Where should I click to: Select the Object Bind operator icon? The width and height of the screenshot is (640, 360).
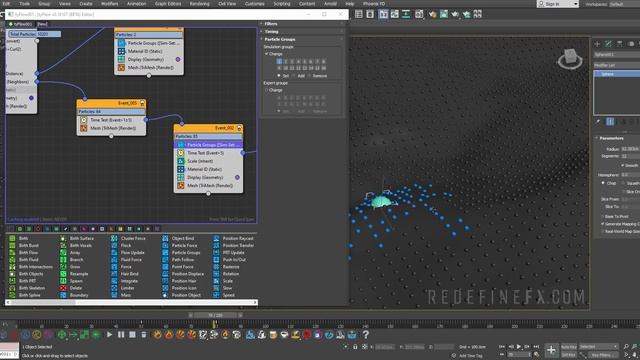point(165,238)
